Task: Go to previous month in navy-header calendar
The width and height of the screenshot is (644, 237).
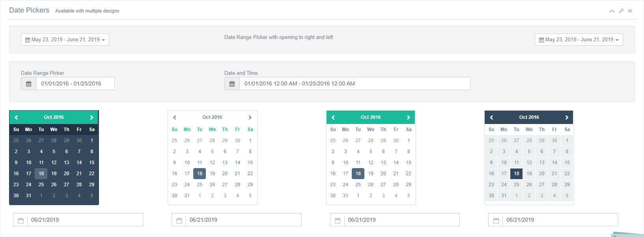Action: tap(491, 117)
